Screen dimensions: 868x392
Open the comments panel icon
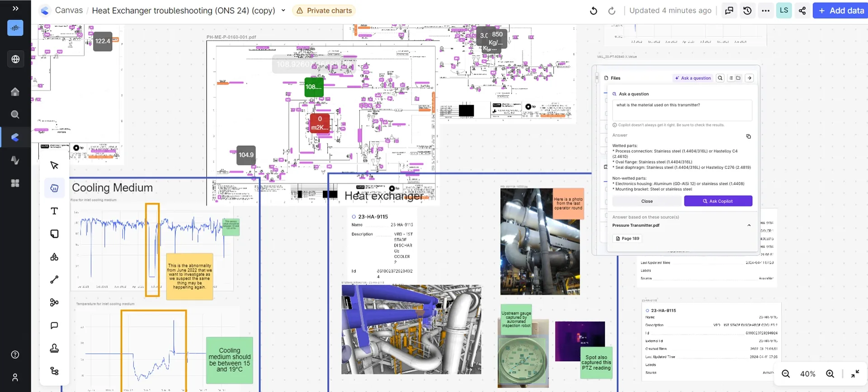[x=729, y=10]
